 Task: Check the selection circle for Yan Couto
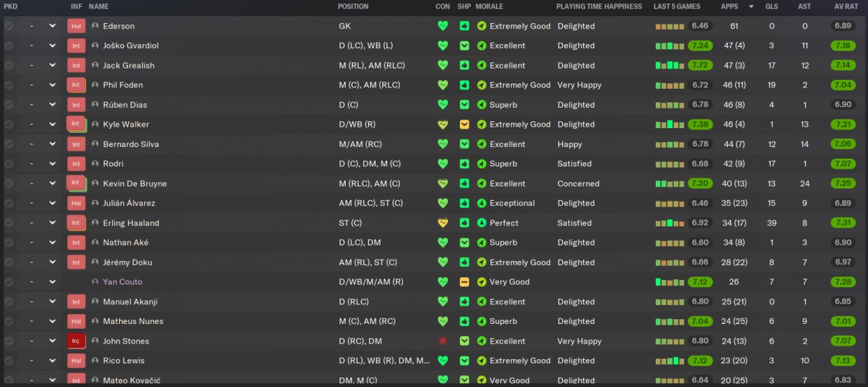pos(9,282)
